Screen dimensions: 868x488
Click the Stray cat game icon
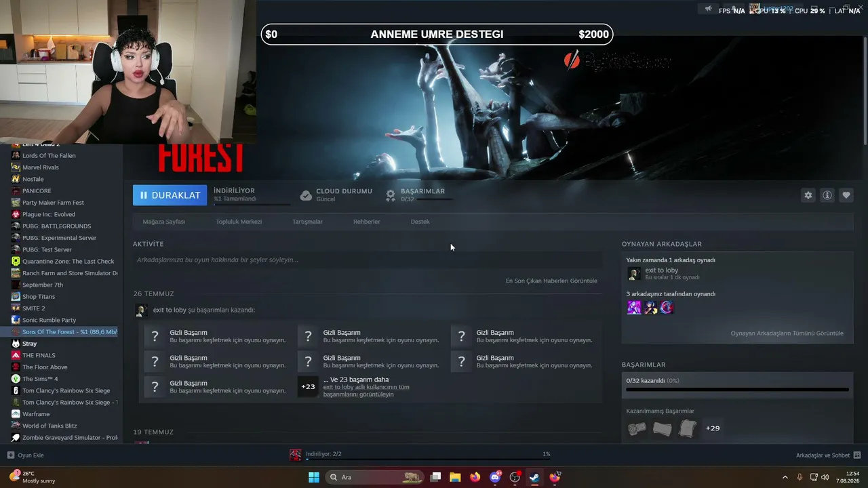point(16,344)
